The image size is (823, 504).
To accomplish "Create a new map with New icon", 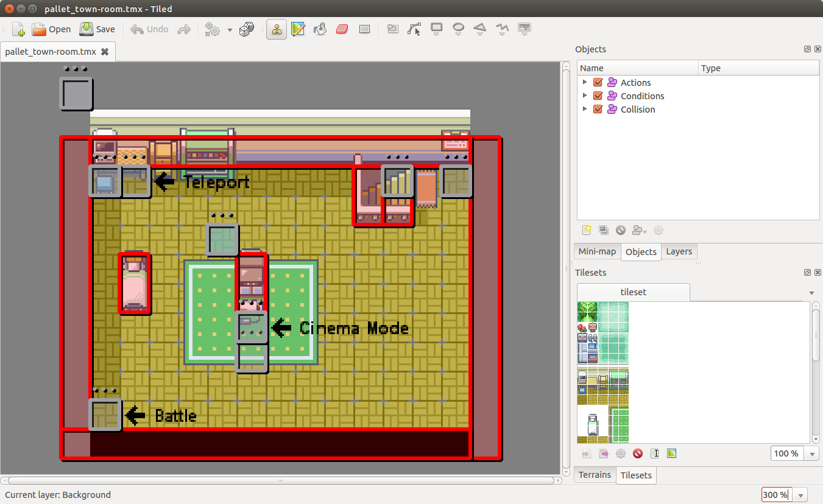I will [x=19, y=29].
